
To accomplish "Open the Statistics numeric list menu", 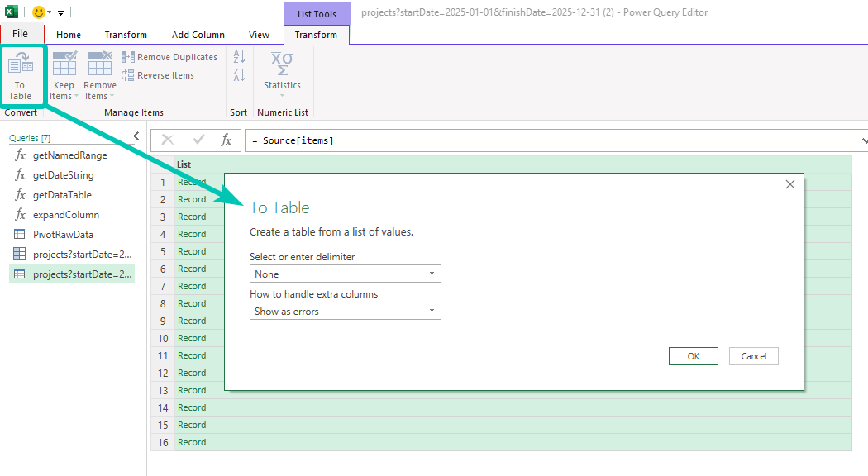I will click(282, 74).
